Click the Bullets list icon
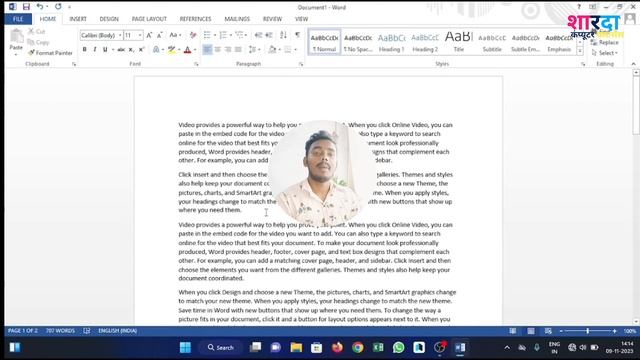This screenshot has height=360, width=640. click(207, 35)
